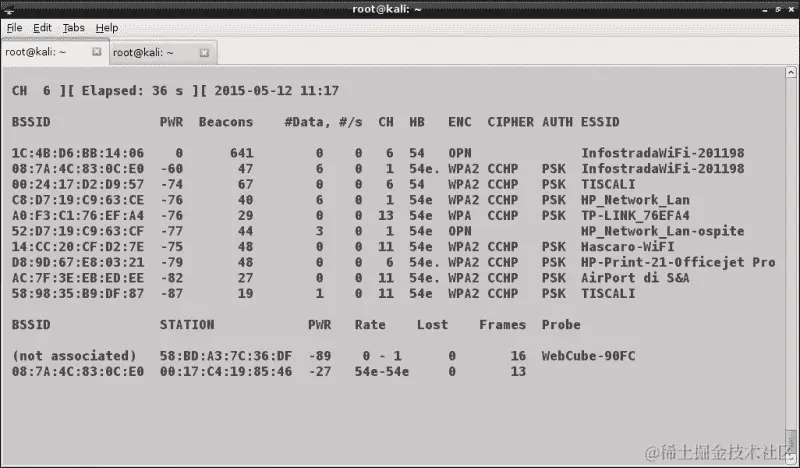Click the ESSID column header
The image size is (800, 468).
[x=600, y=122]
